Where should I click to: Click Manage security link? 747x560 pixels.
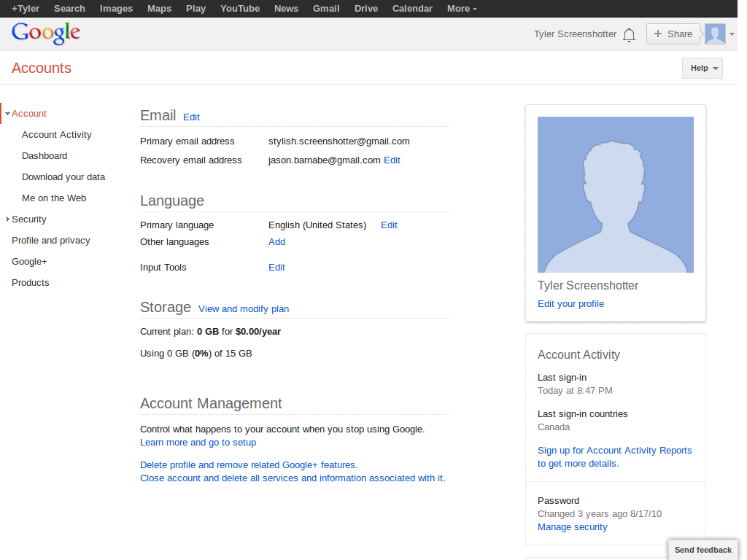[x=572, y=527]
